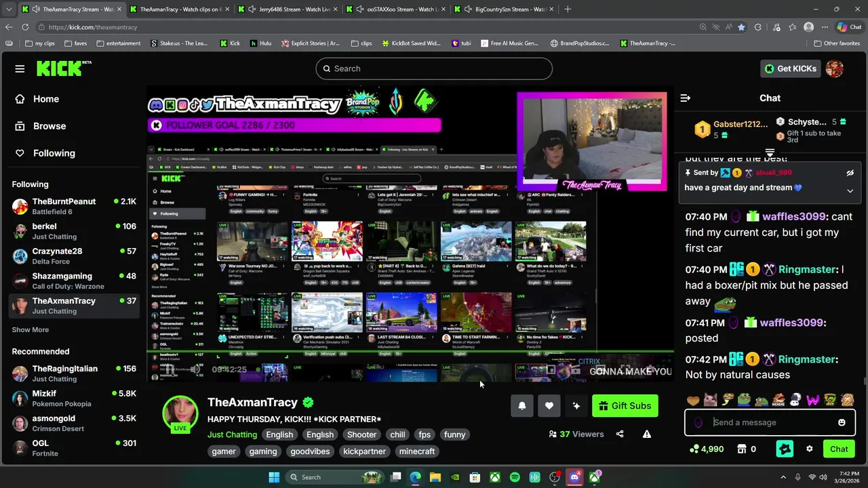Image resolution: width=868 pixels, height=488 pixels.
Task: Click the pepe frog emote shortcut
Action: [x=744, y=400]
